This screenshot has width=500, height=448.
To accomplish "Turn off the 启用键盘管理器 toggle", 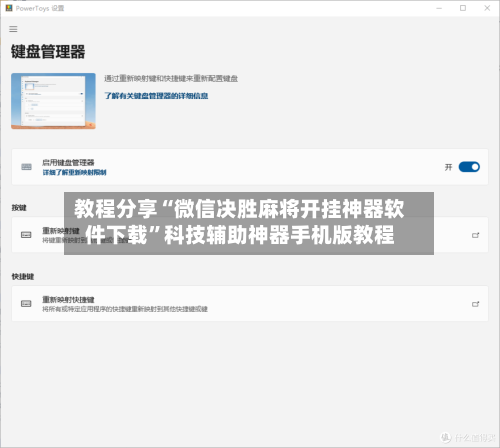I will (469, 167).
